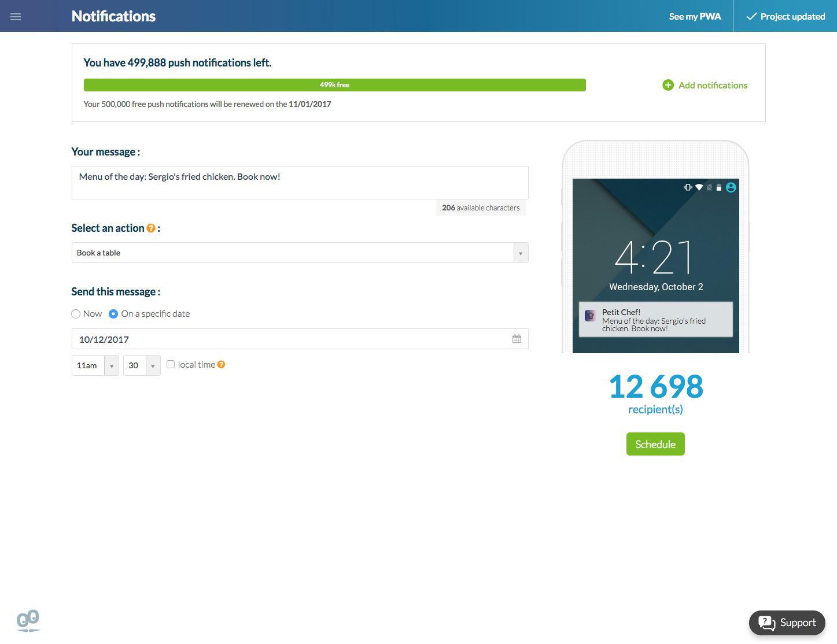Click the Petit Chef app icon in preview
Image resolution: width=837 pixels, height=644 pixels.
pos(590,316)
